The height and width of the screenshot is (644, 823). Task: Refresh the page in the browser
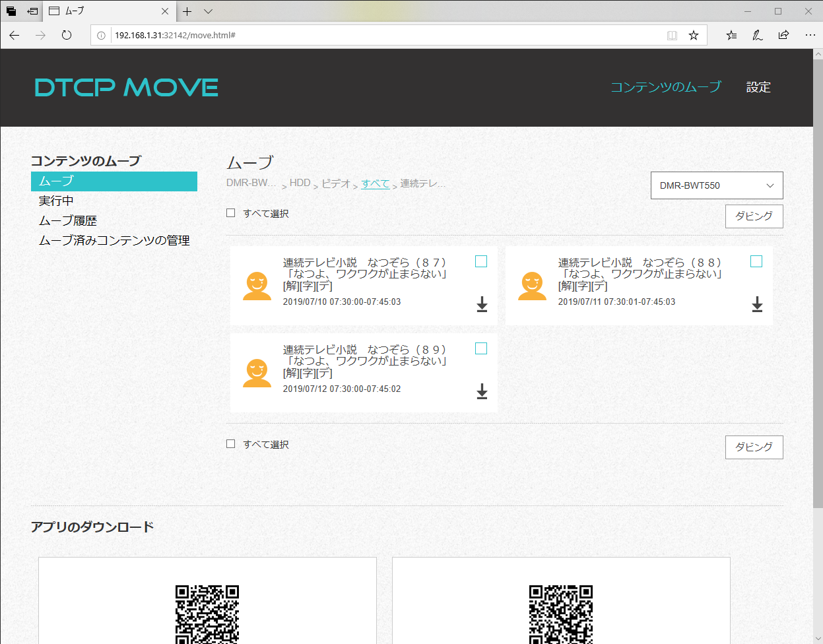66,35
